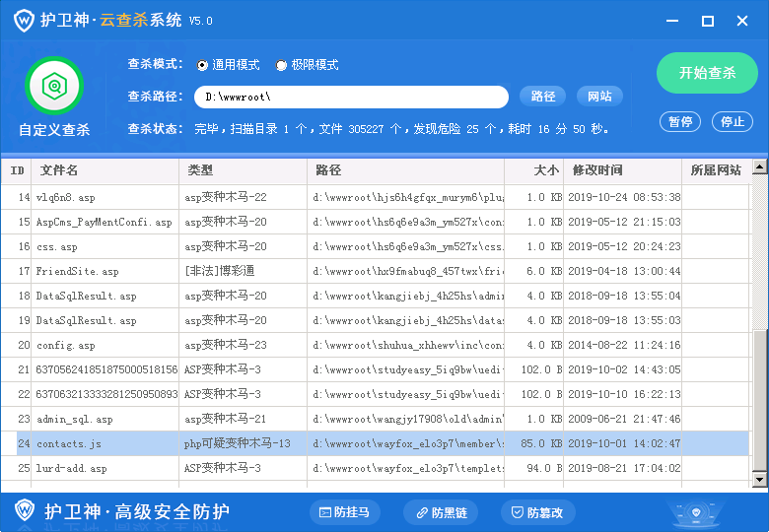Select the AspCms_PayMentConfi.asp row
769x532 pixels.
click(376, 222)
